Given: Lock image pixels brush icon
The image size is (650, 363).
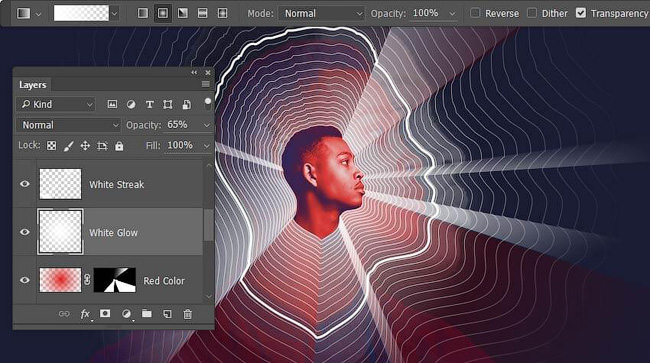Looking at the screenshot, I should tap(68, 146).
